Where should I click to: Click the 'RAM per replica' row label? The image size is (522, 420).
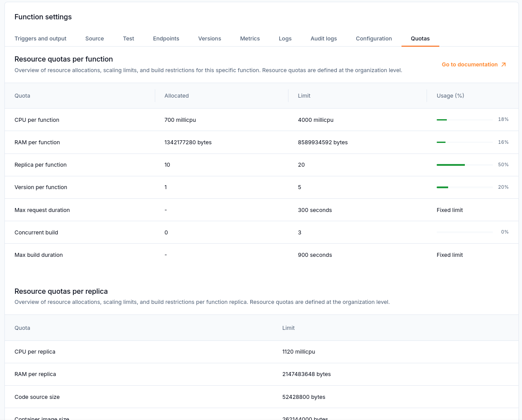(x=35, y=374)
